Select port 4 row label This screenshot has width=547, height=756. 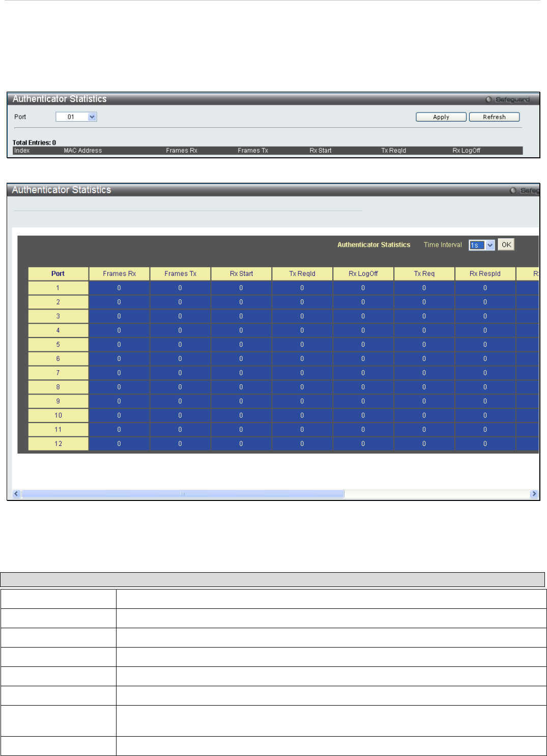pos(58,331)
